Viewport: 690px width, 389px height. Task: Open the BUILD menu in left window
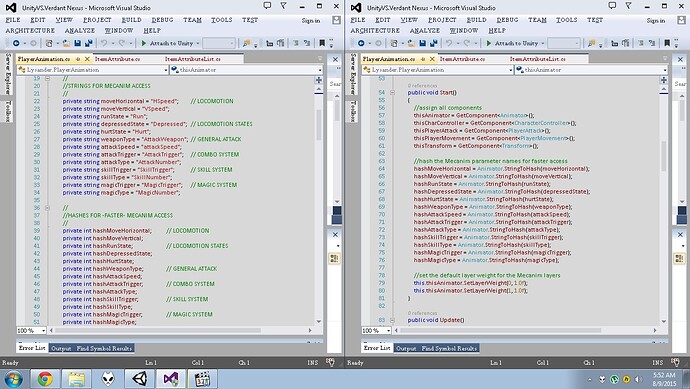coord(131,20)
